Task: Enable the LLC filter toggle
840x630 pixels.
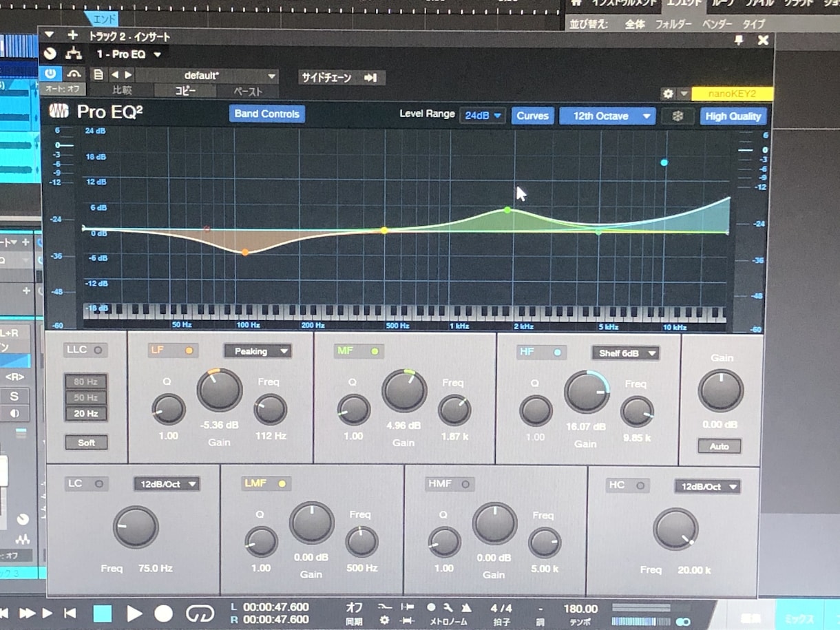Action: [98, 350]
